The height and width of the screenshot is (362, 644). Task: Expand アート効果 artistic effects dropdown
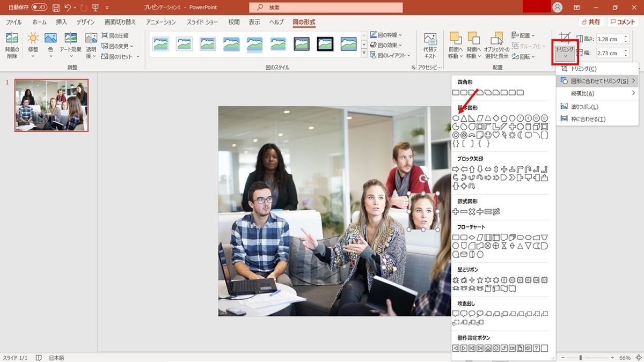(70, 46)
